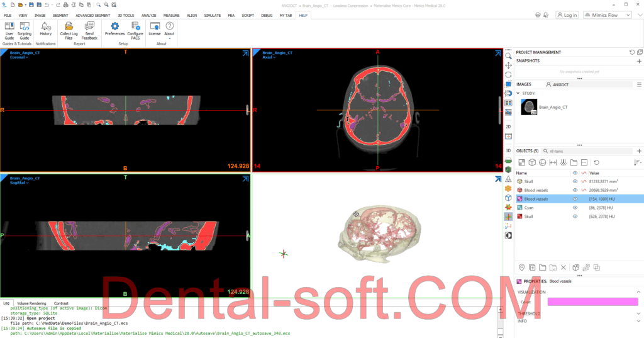The image size is (644, 338).
Task: Expand the Threshold section
Action: [638, 313]
